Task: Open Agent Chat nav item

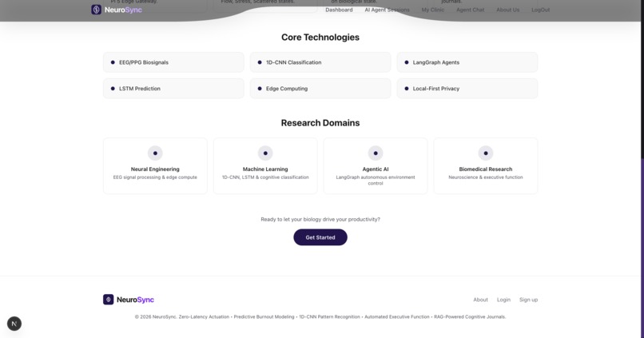Action: point(471,10)
